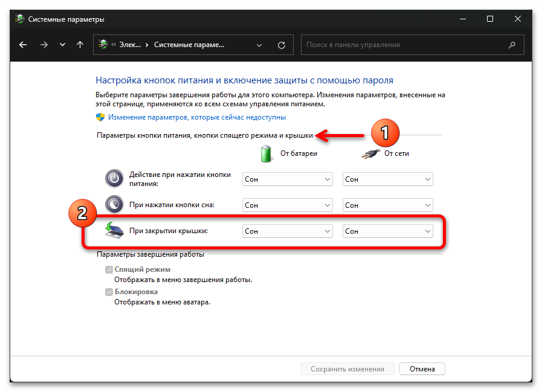Click the window title icon of Системные параметры
Viewport: 542px width, 392px height.
(20, 19)
